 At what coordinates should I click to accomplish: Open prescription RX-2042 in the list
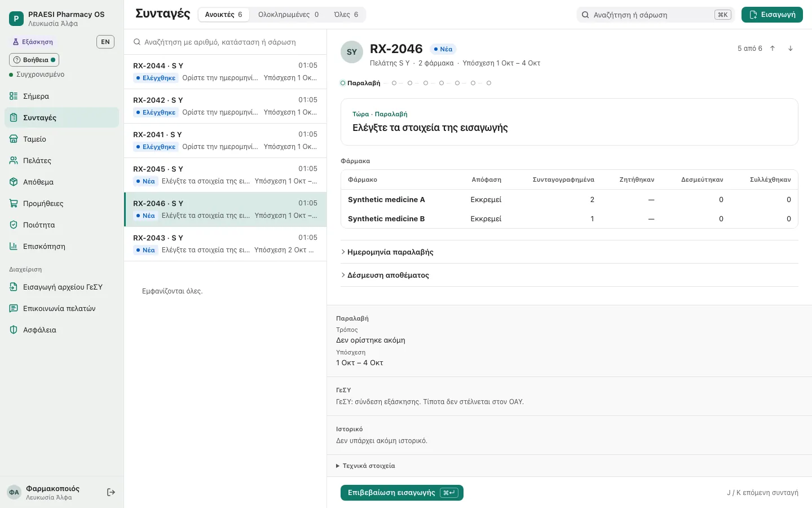[x=226, y=106]
